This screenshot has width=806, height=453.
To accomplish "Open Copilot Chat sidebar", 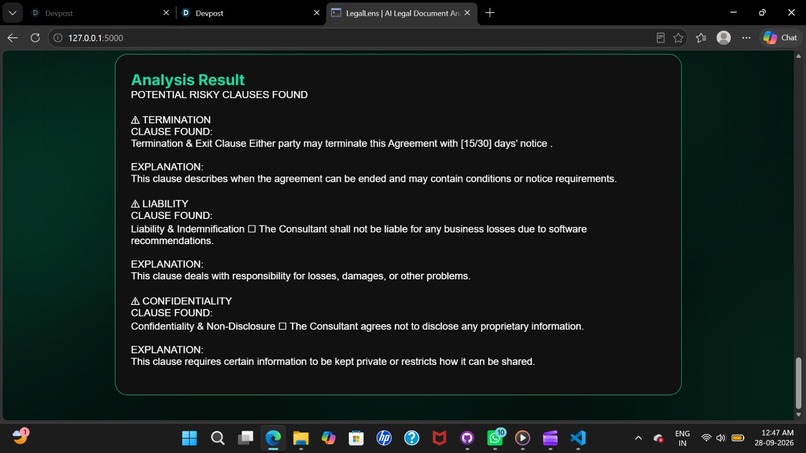I will (x=780, y=38).
